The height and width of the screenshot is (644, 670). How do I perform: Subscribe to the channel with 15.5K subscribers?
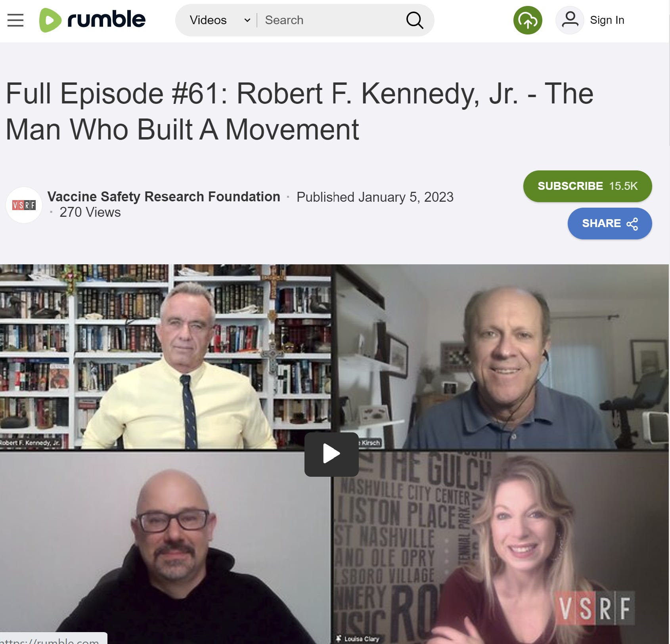click(587, 186)
